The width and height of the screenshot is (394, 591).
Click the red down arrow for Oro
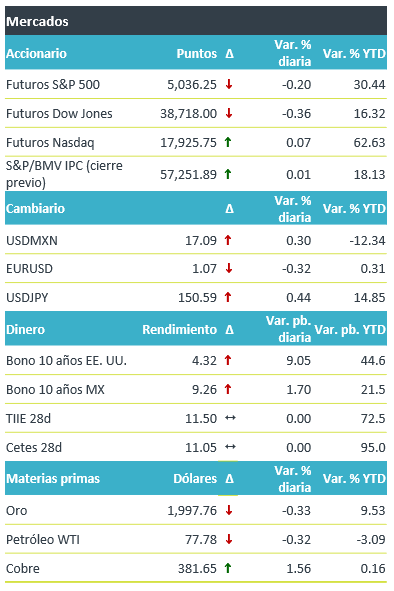point(229,510)
